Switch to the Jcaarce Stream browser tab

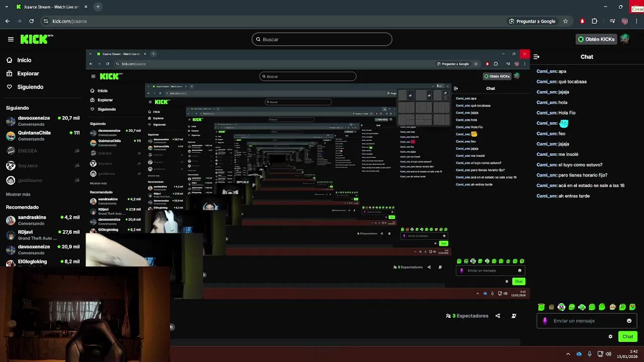(50, 7)
